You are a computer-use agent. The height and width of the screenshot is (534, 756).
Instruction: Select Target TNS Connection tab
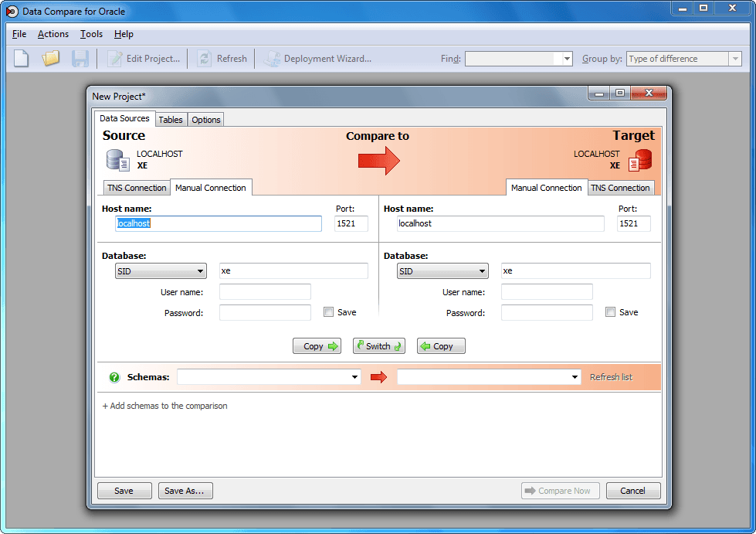coord(621,188)
